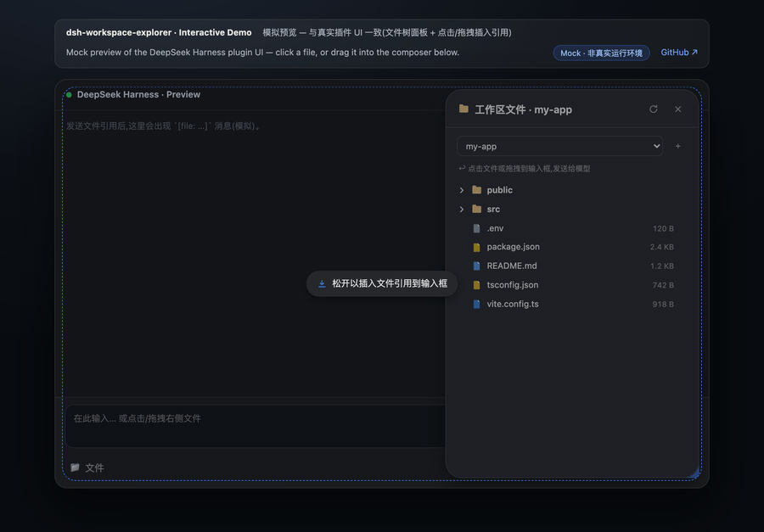Click the public folder icon

pos(477,190)
